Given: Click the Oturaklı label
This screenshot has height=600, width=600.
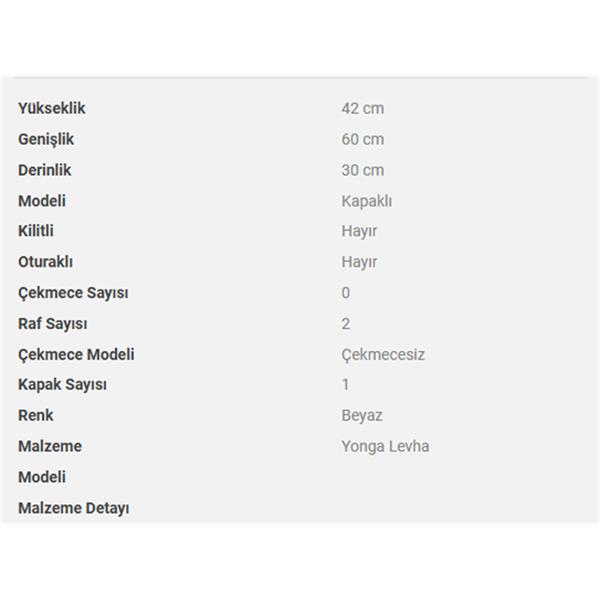Looking at the screenshot, I should [45, 262].
